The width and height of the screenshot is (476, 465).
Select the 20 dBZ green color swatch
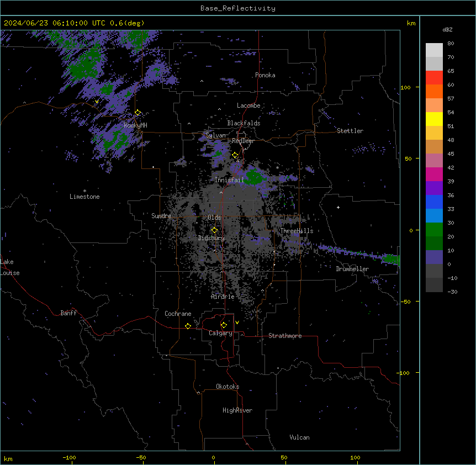pos(434,230)
